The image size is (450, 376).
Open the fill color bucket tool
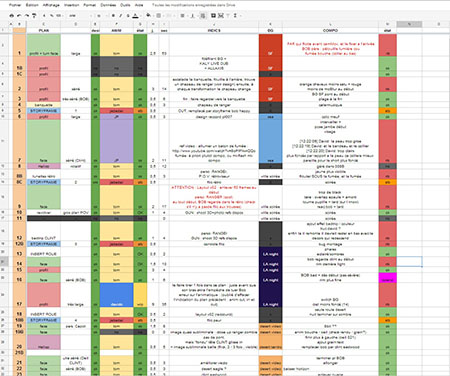(148, 15)
